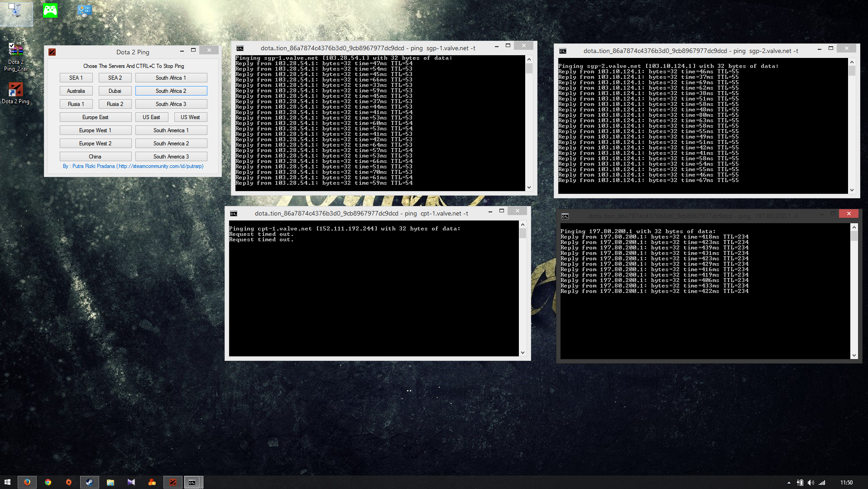Click scroll-down arrow in sgp-1 ping window

click(x=529, y=187)
